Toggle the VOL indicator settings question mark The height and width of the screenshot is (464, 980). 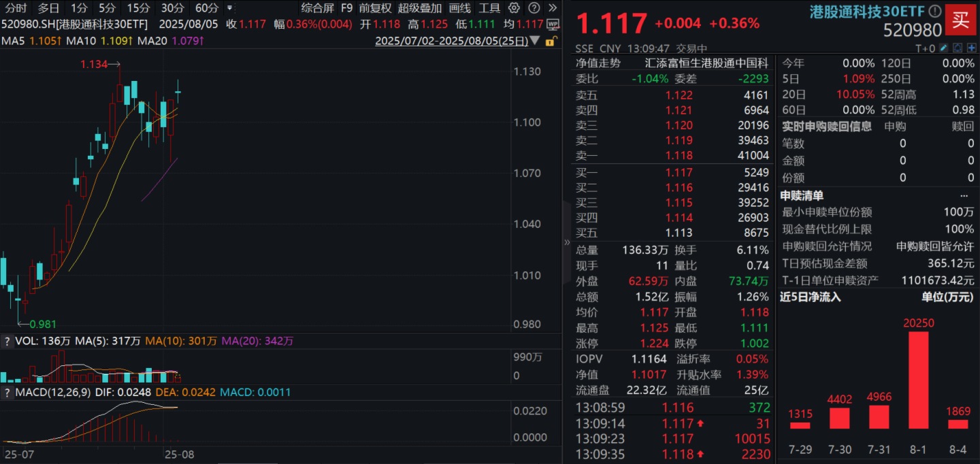click(6, 341)
